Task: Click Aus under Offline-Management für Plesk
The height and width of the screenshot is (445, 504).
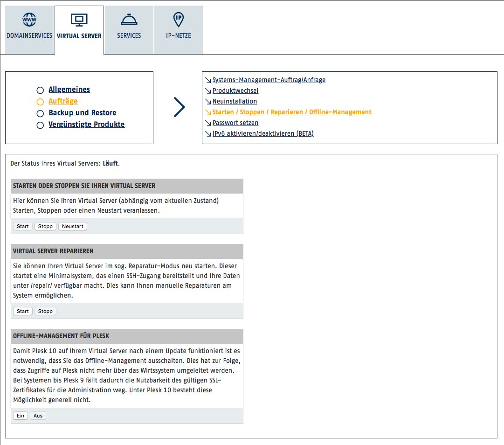Action: [38, 416]
